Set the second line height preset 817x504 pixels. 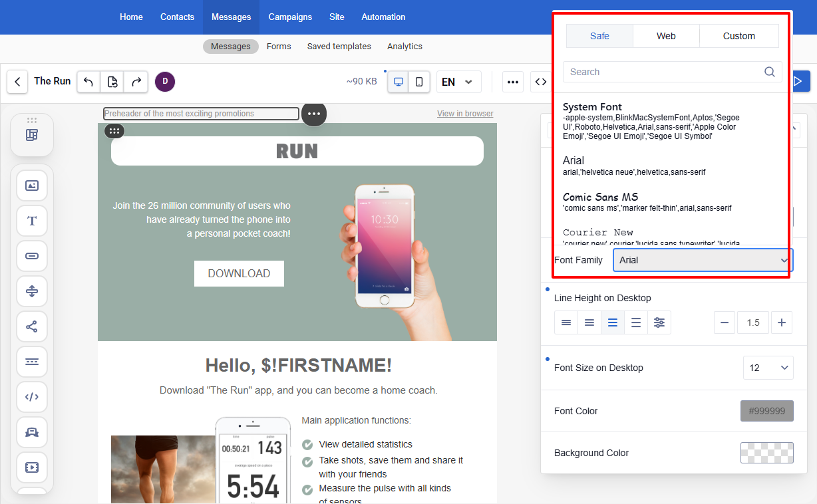(589, 322)
